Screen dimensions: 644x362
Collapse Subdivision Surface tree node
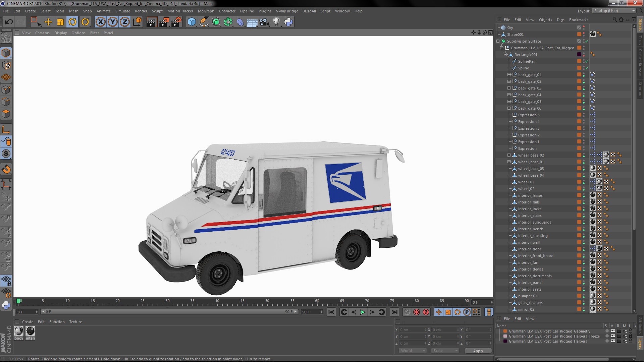tap(498, 41)
